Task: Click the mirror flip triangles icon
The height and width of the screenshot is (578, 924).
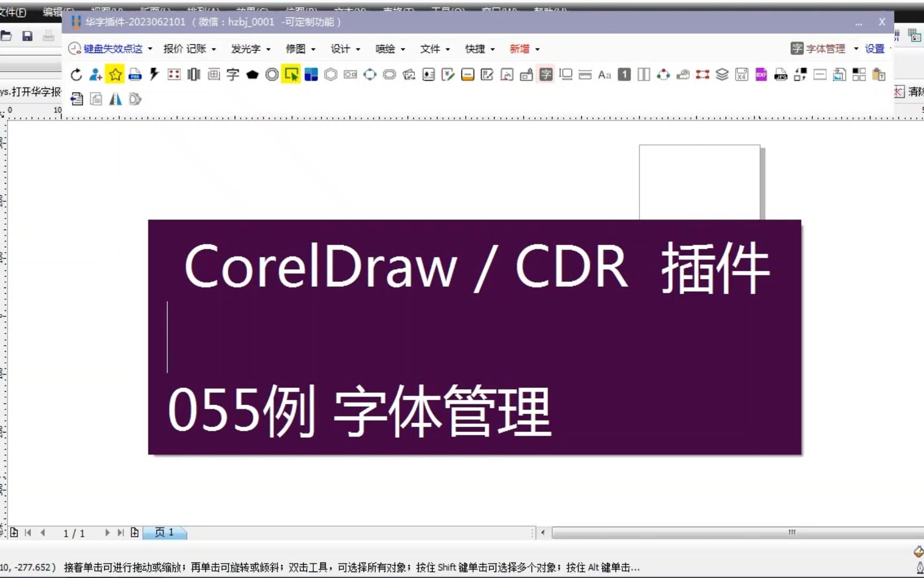Action: pyautogui.click(x=115, y=99)
